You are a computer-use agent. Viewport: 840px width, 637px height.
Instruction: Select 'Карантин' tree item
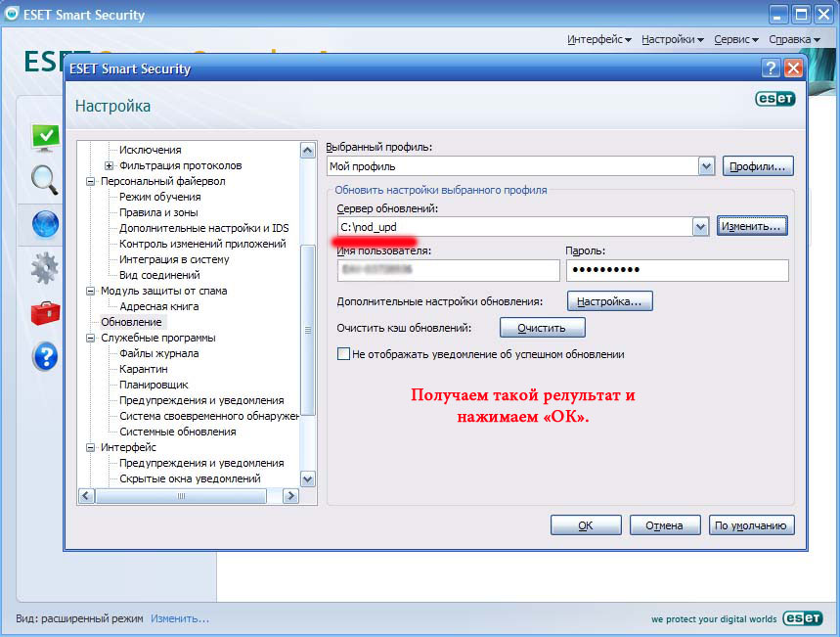tap(144, 369)
